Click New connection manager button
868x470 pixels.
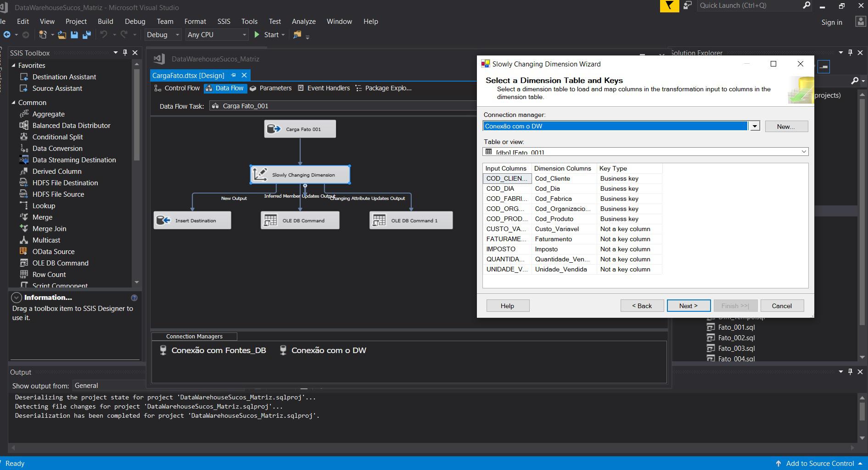point(786,127)
